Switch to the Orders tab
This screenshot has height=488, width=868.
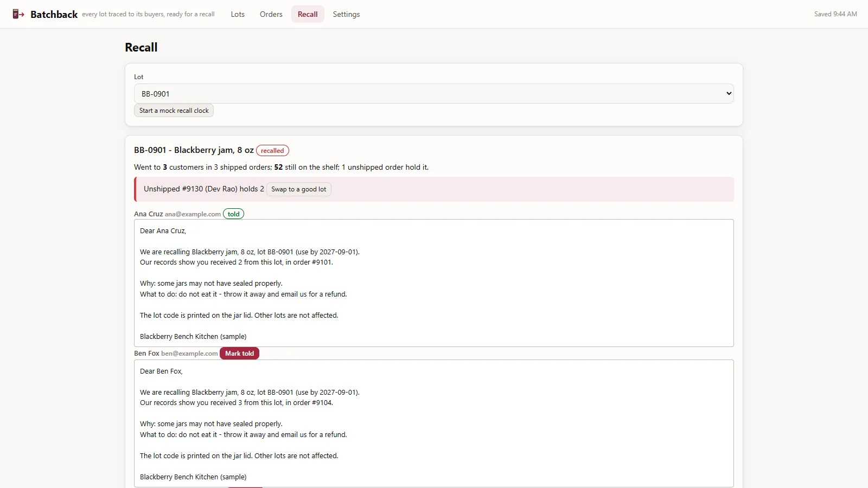pyautogui.click(x=271, y=14)
